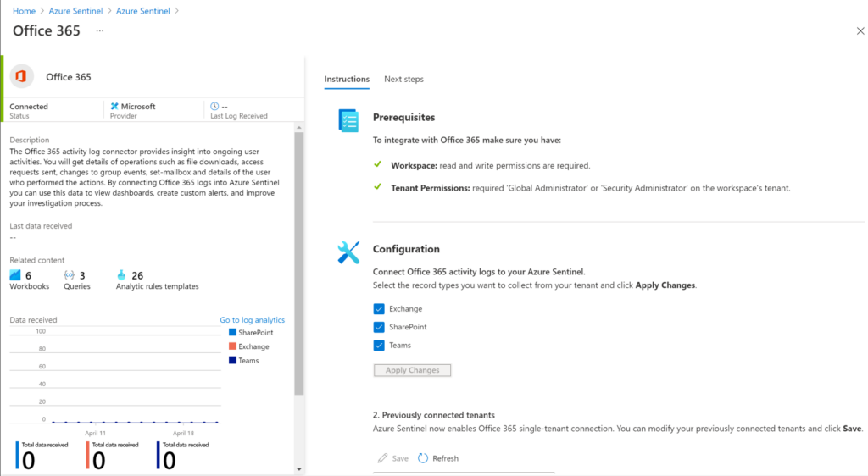Click the Queries icon in related content

70,275
